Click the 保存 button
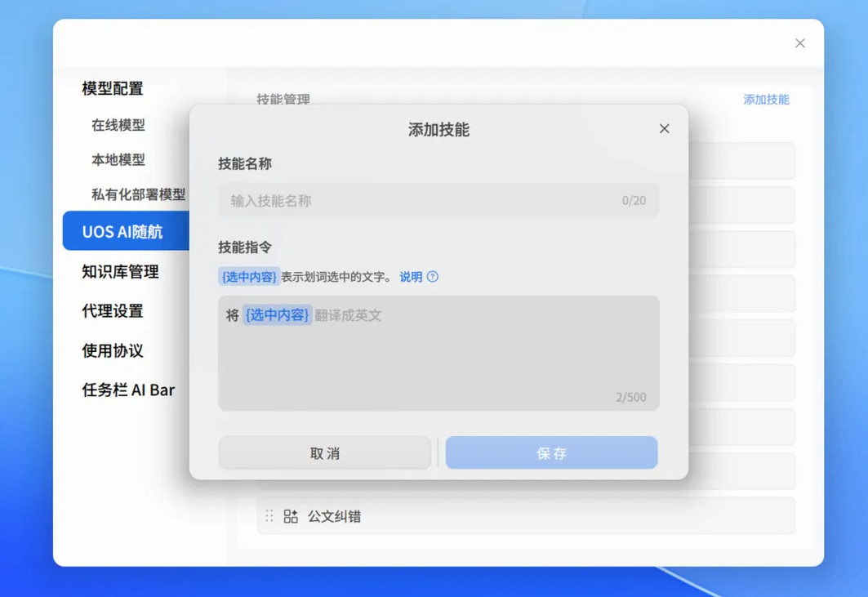Screen dimensions: 868x597 click(x=551, y=453)
